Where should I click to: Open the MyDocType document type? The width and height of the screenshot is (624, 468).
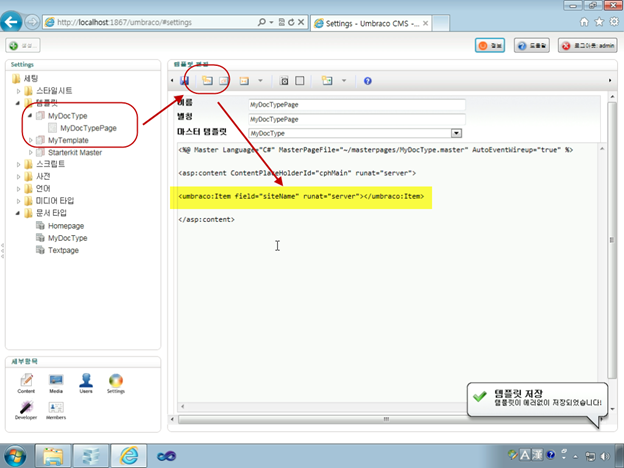pos(67,238)
